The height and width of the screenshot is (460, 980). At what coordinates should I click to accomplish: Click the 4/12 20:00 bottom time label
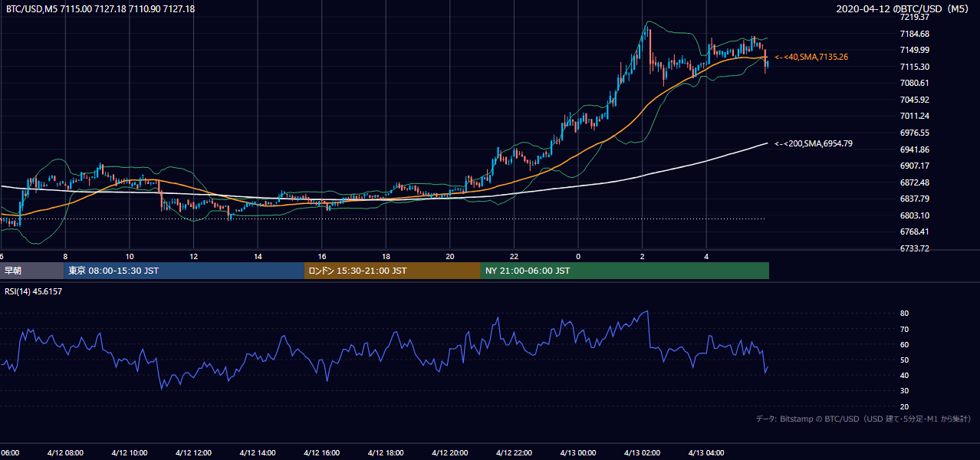tap(449, 453)
